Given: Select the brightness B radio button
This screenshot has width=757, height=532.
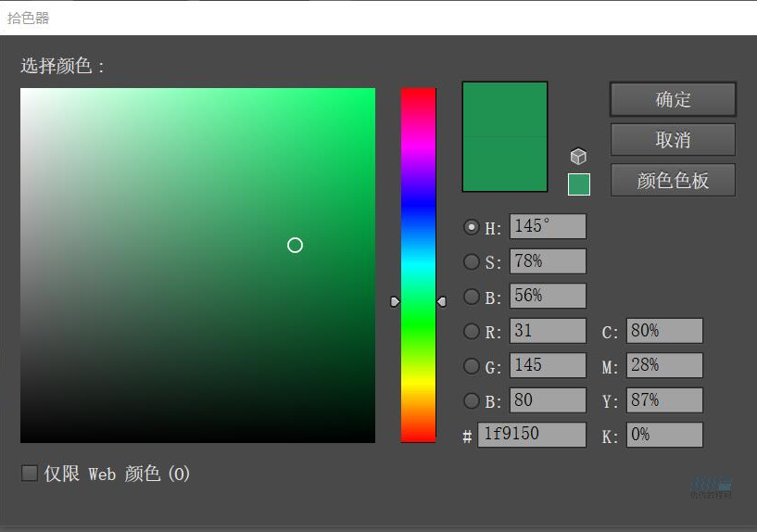Looking at the screenshot, I should pos(472,297).
